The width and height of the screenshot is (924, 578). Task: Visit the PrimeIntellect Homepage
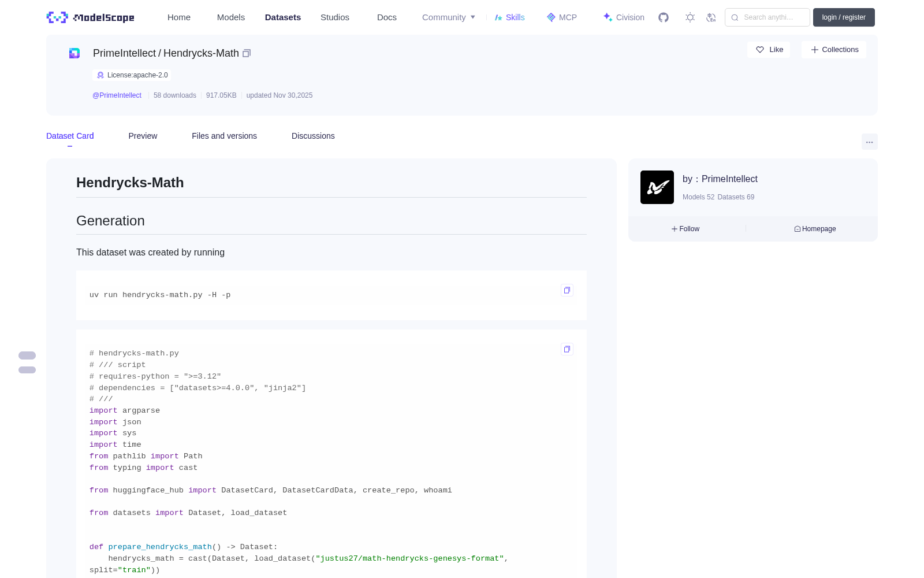pos(815,229)
